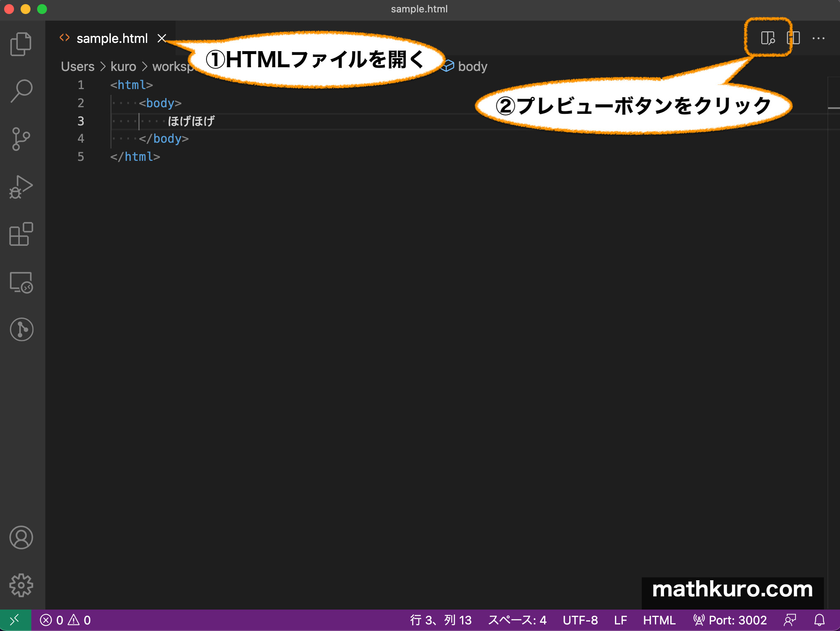Click line number 2 in gutter
The width and height of the screenshot is (840, 631).
[x=81, y=103]
